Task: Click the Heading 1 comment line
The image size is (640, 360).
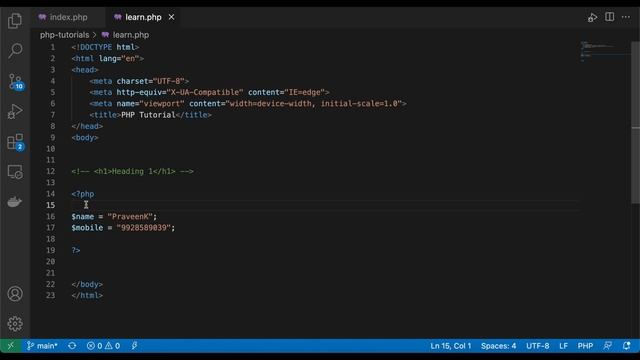Action: point(132,171)
